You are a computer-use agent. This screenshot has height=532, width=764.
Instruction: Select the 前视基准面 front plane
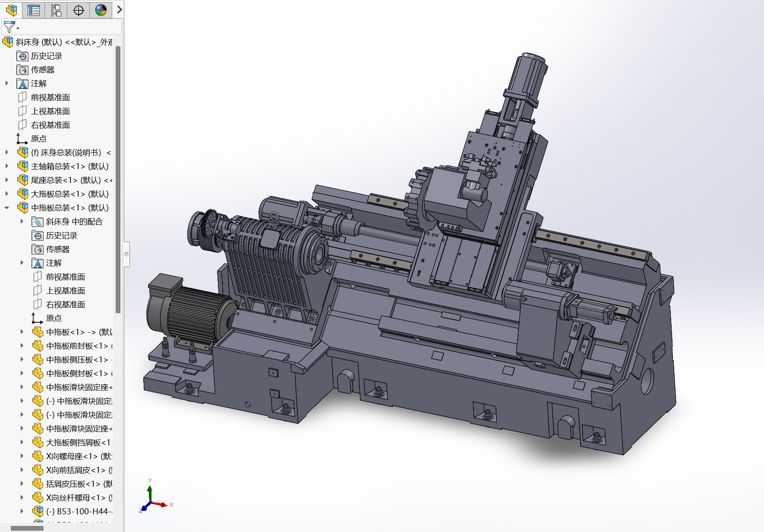pyautogui.click(x=50, y=98)
